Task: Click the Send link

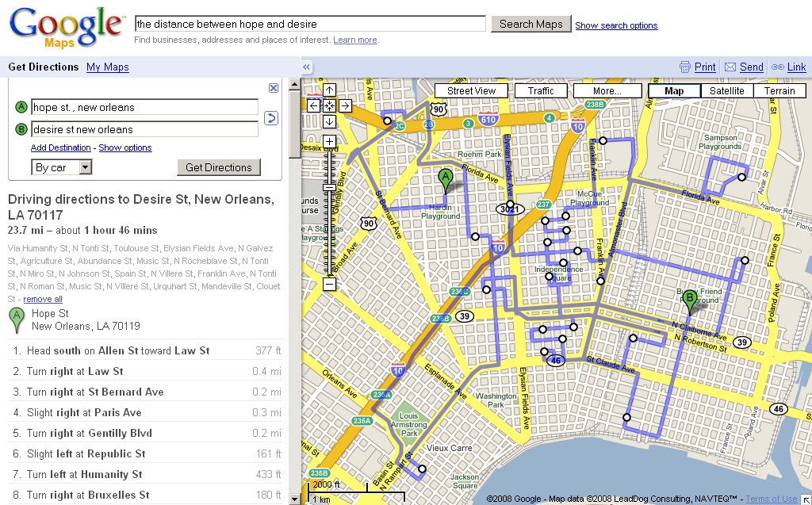Action: 752,67
